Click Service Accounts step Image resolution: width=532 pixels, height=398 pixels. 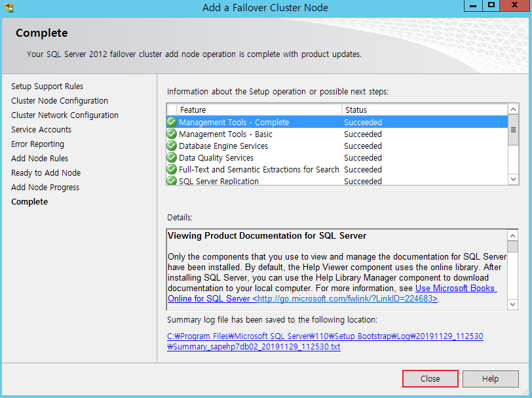(x=41, y=129)
